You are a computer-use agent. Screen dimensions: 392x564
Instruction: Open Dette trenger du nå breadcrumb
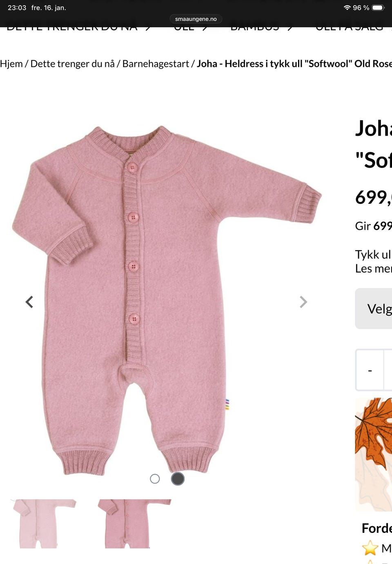pyautogui.click(x=72, y=64)
